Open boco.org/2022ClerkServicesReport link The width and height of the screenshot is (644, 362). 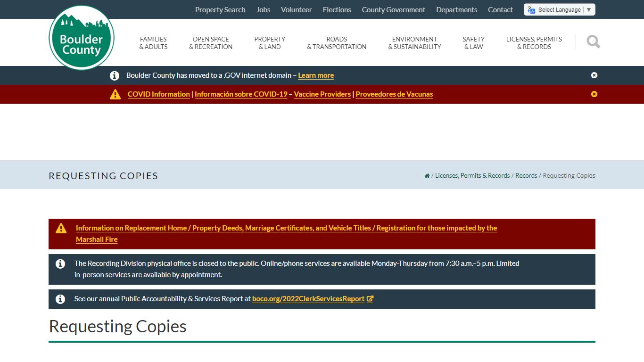(308, 299)
